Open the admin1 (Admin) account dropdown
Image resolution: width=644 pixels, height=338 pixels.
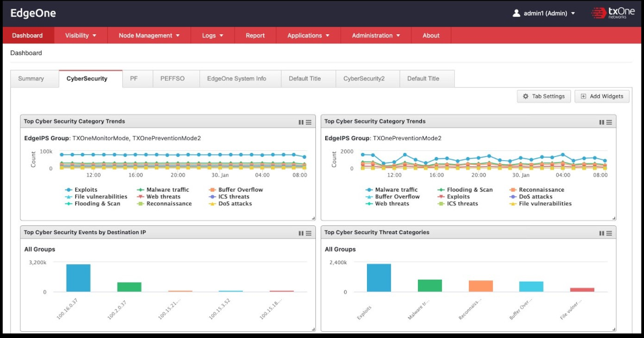[x=544, y=13]
